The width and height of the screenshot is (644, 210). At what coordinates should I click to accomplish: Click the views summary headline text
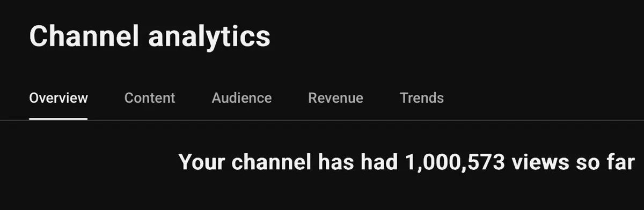407,162
